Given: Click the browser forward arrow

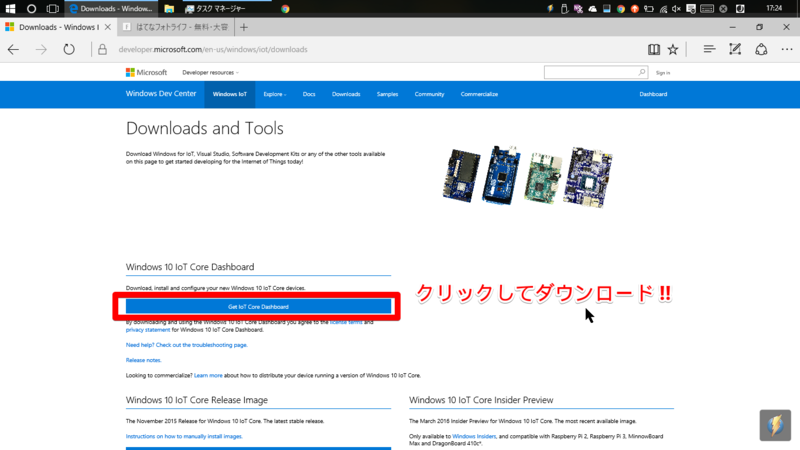Looking at the screenshot, I should [x=41, y=49].
